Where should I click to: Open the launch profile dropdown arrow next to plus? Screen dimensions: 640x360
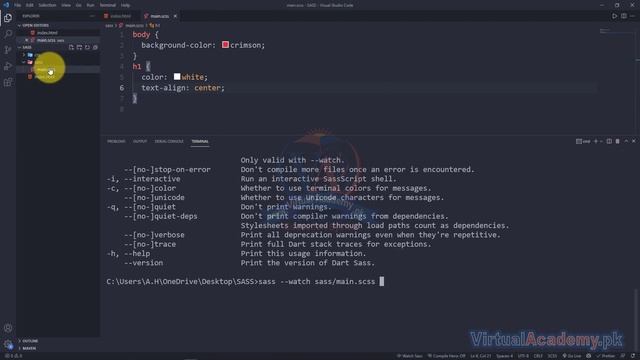(601, 141)
